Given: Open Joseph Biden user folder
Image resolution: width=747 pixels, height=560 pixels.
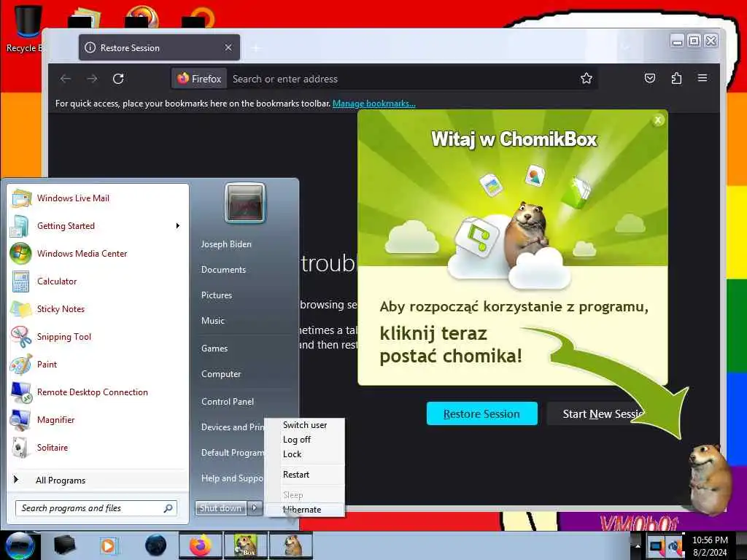Looking at the screenshot, I should coord(226,244).
